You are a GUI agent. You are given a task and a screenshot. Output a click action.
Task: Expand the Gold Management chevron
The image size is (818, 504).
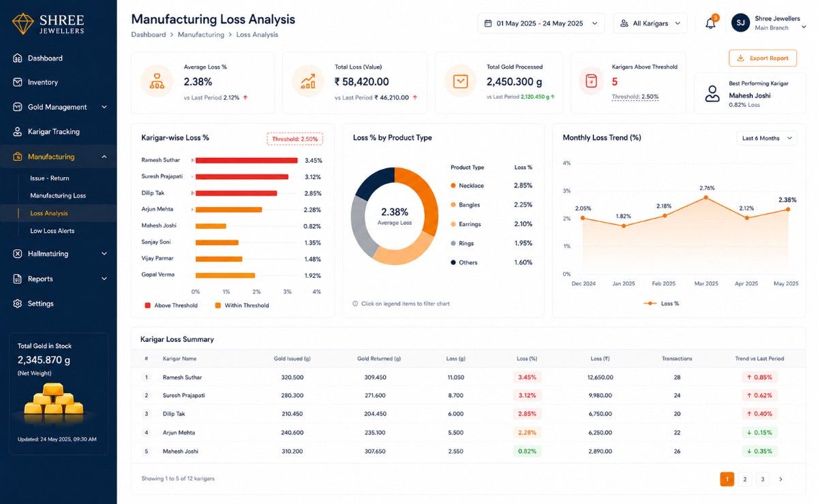coord(104,107)
